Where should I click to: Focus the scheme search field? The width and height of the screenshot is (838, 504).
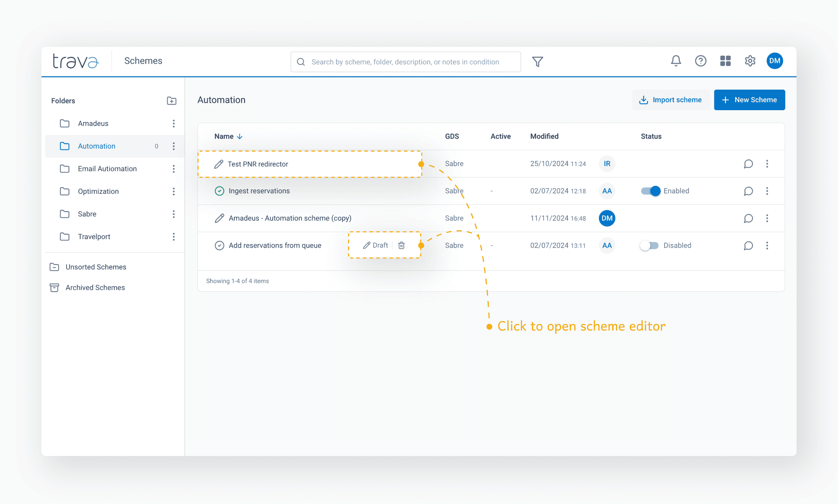tap(406, 62)
